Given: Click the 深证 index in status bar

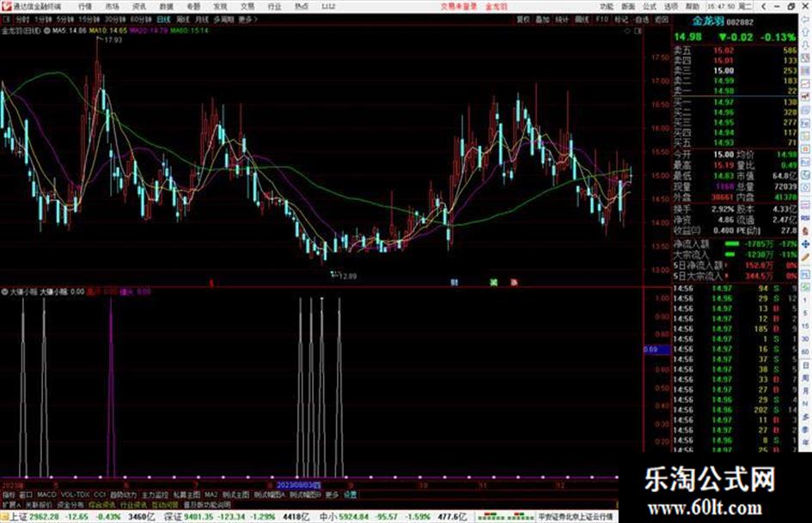Looking at the screenshot, I should click(173, 517).
